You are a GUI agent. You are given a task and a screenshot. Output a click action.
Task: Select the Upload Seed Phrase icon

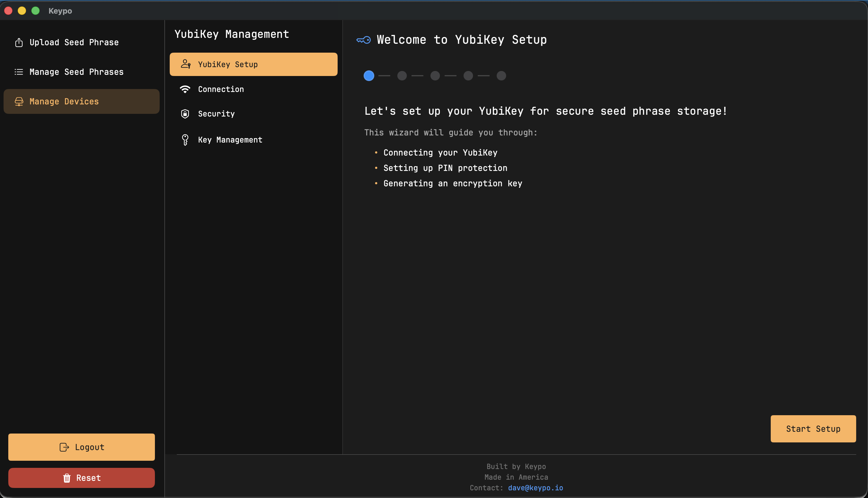tap(19, 42)
